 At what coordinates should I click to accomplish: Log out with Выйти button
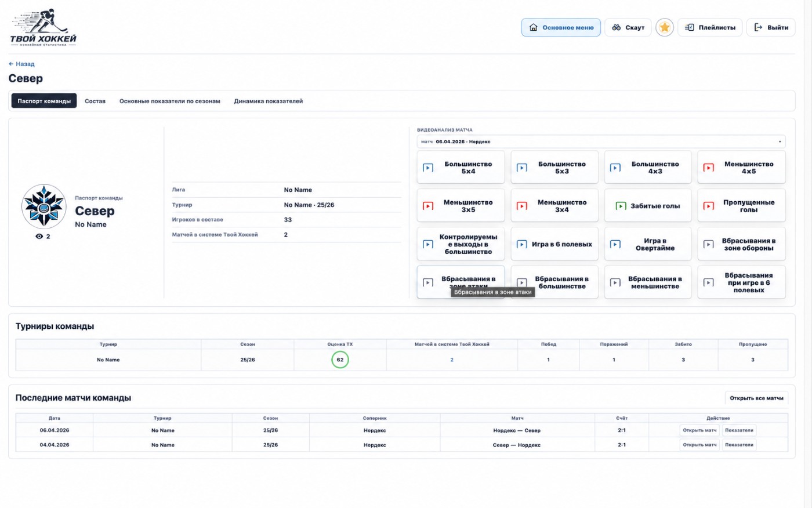tap(770, 27)
